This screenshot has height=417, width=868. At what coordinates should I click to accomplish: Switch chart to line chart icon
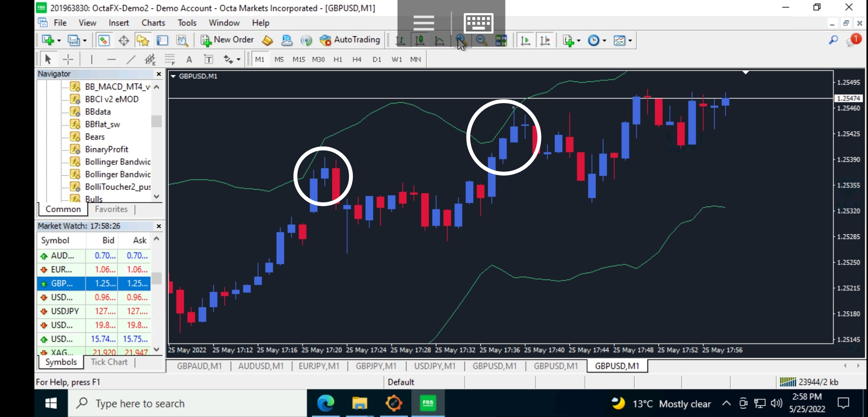439,40
